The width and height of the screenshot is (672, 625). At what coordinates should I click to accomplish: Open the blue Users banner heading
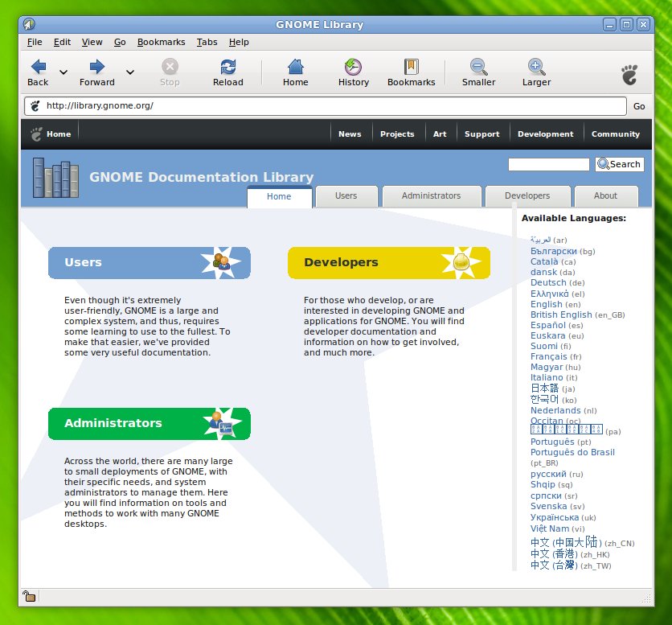coord(150,262)
